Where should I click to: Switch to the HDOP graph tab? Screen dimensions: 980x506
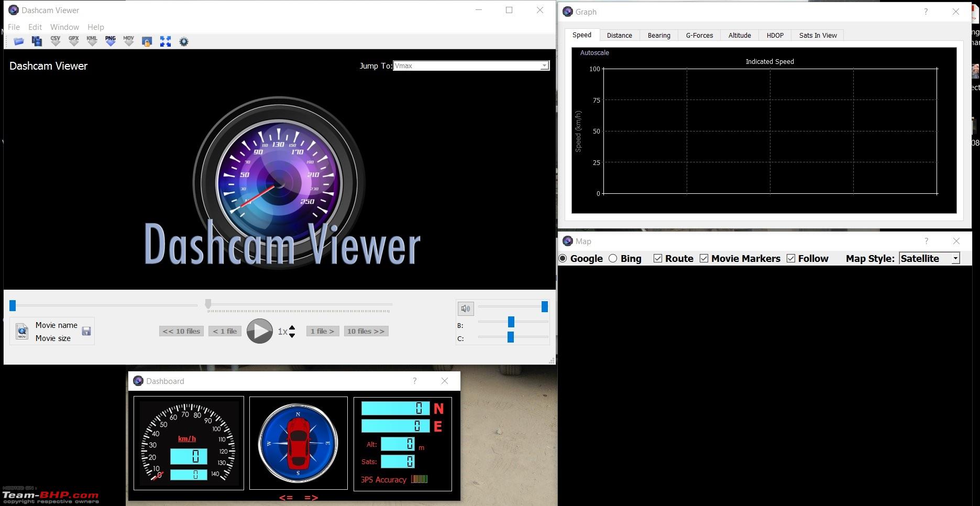pyautogui.click(x=775, y=35)
